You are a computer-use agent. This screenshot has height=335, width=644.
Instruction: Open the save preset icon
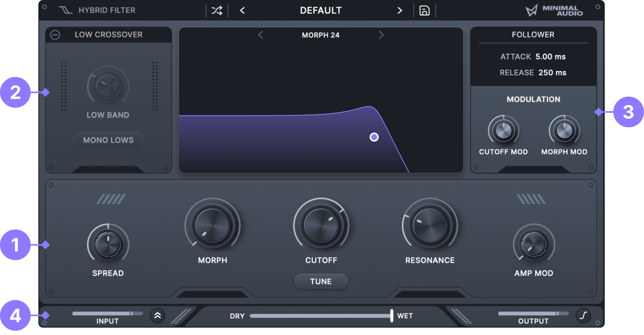pyautogui.click(x=424, y=10)
